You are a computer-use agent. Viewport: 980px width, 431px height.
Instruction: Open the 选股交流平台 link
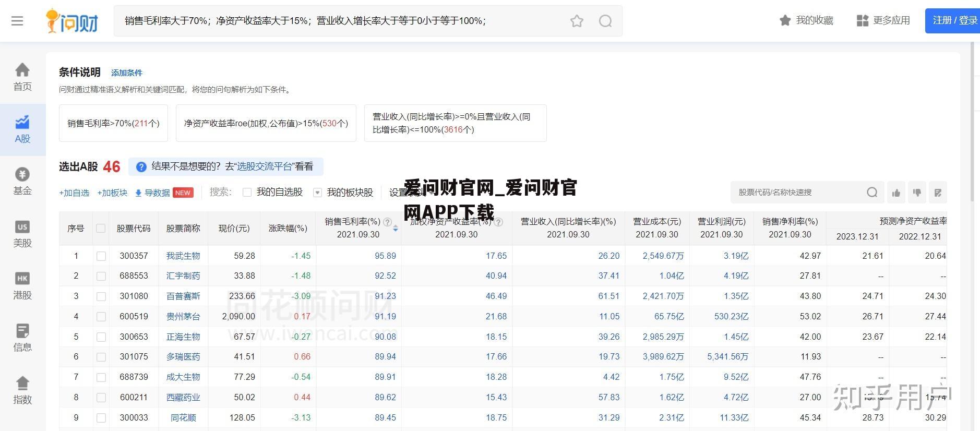(264, 166)
